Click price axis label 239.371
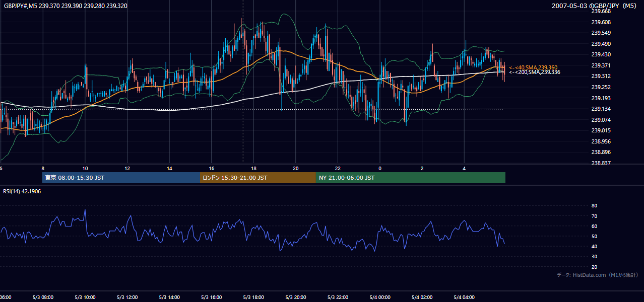 pyautogui.click(x=601, y=65)
